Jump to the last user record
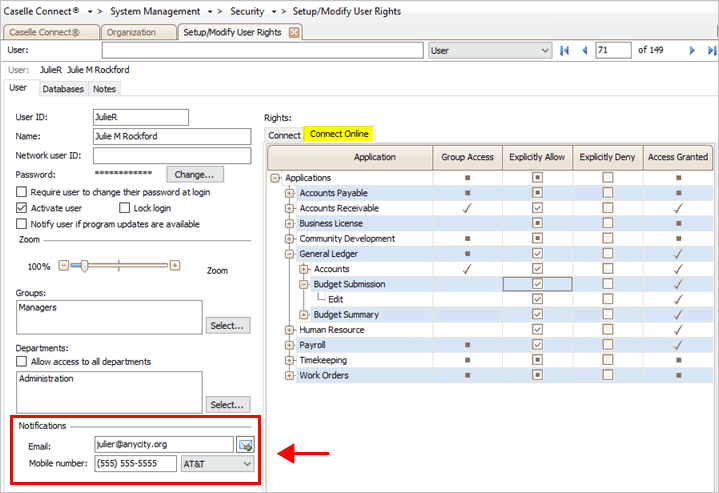 click(x=710, y=50)
